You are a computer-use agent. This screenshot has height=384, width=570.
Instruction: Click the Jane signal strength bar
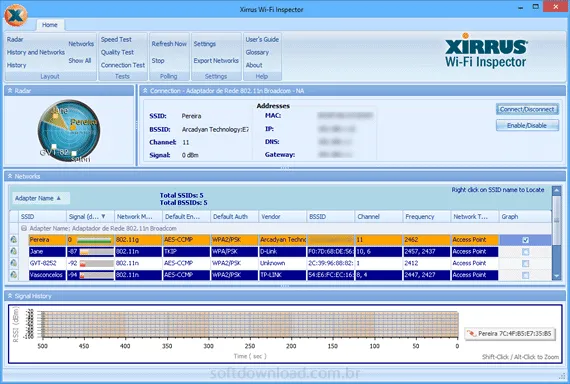[96, 252]
